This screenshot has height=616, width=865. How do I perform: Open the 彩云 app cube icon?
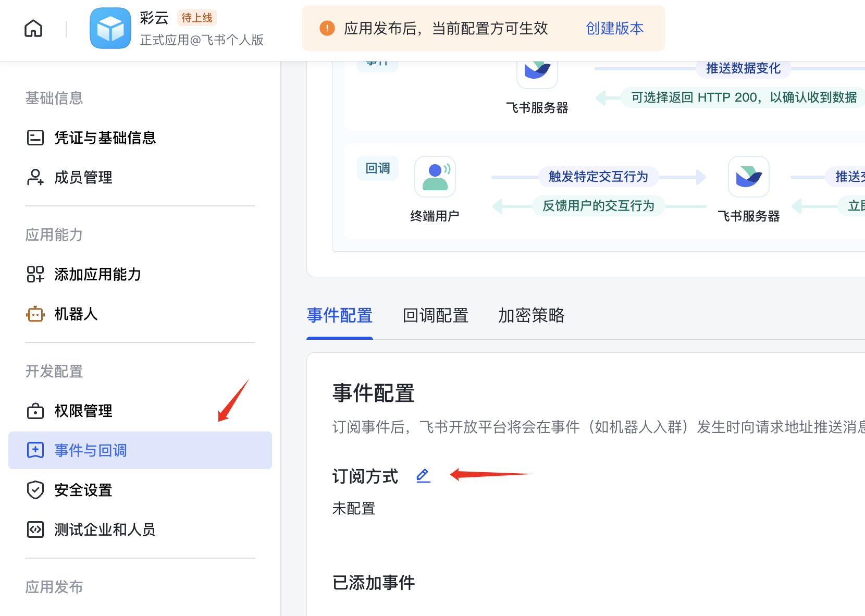110,28
